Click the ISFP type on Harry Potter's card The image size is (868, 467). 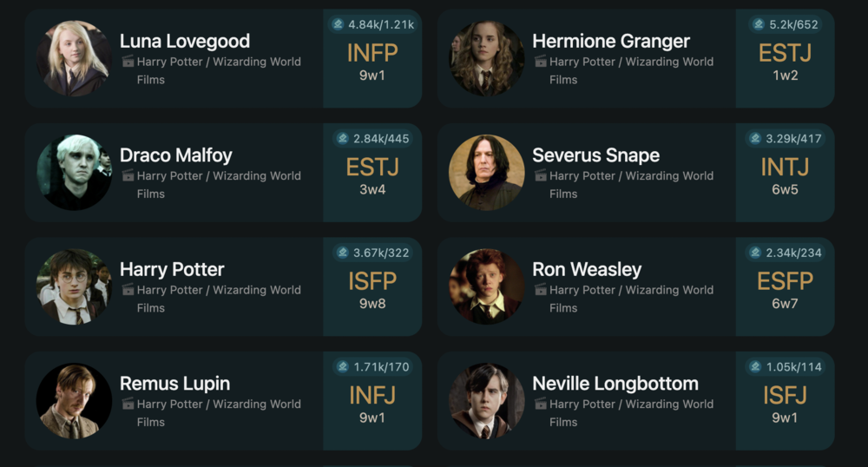click(372, 281)
